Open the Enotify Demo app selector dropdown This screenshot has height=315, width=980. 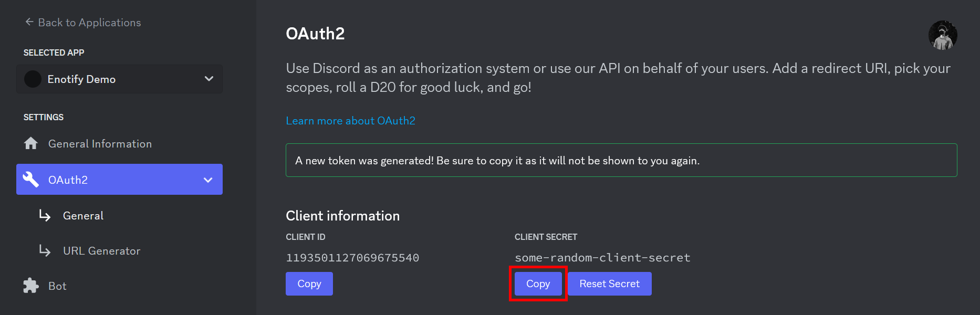(x=119, y=79)
